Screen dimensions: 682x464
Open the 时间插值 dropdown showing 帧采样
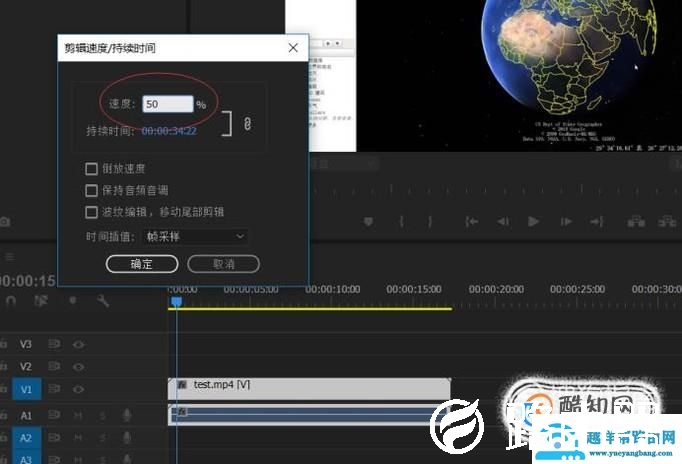(195, 237)
